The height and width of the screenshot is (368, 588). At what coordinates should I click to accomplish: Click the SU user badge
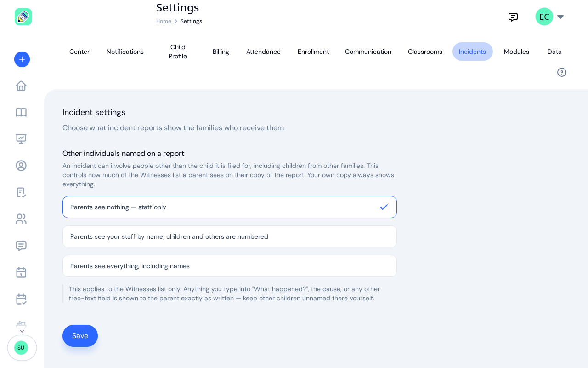click(21, 348)
